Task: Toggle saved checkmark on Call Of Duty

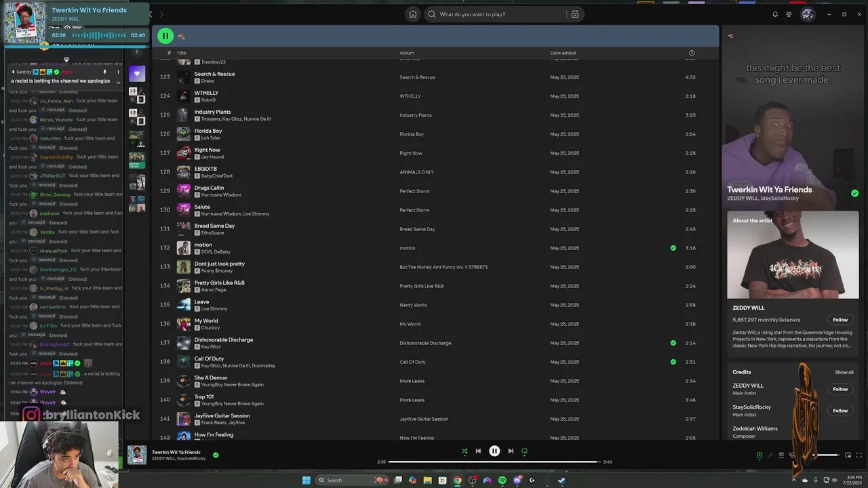Action: click(x=673, y=362)
